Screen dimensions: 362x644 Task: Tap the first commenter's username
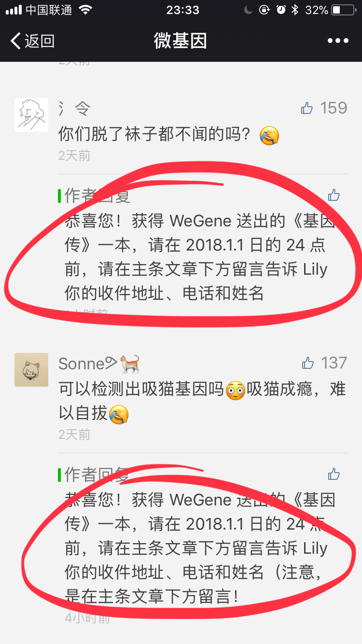[74, 109]
